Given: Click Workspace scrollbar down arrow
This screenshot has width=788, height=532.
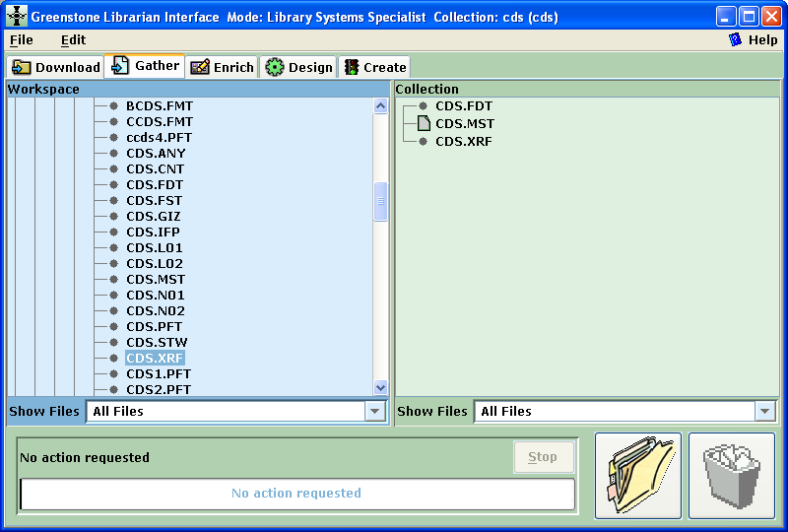Looking at the screenshot, I should click(380, 388).
